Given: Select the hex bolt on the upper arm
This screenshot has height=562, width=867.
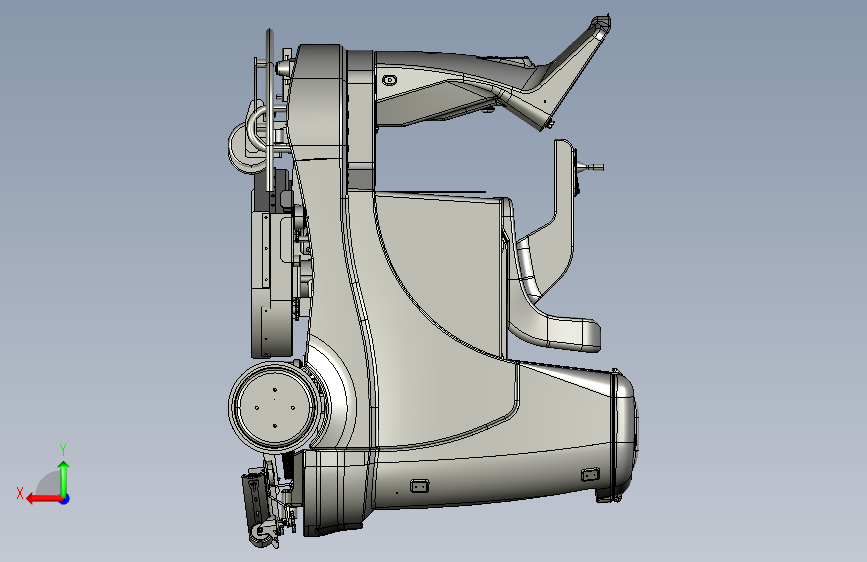Looking at the screenshot, I should pos(390,80).
